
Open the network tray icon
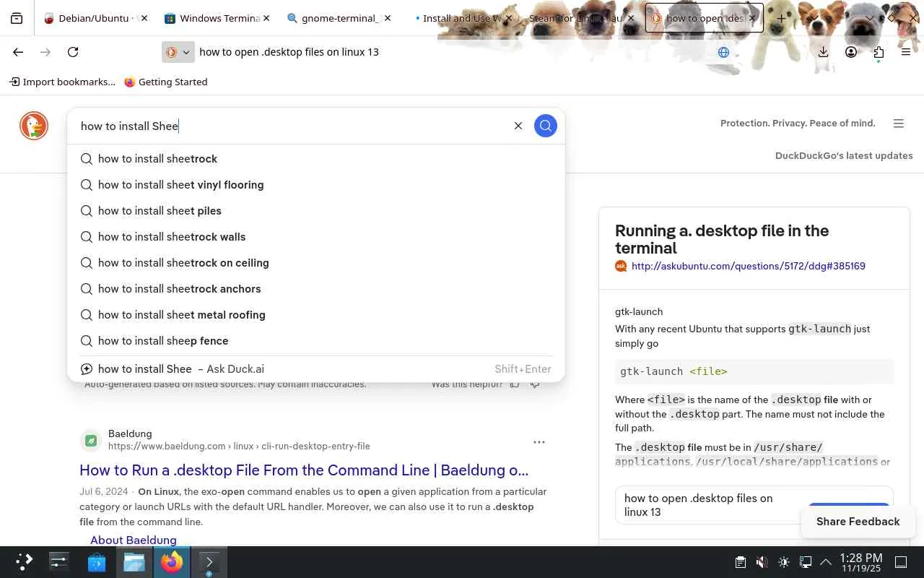806,562
